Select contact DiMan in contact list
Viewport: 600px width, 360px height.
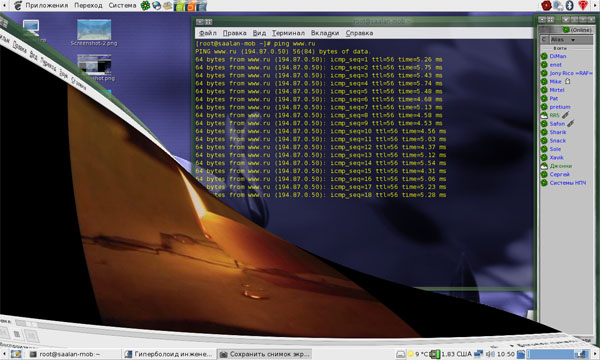(558, 56)
